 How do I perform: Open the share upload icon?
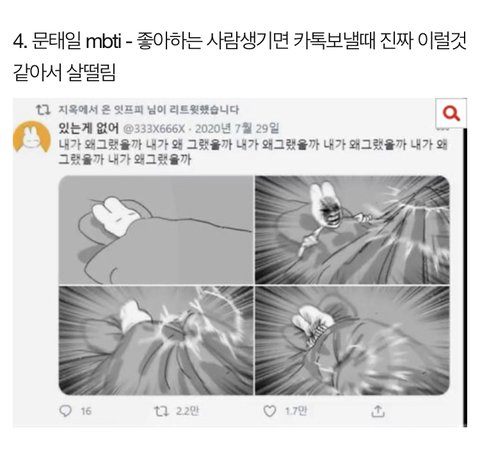pyautogui.click(x=378, y=411)
